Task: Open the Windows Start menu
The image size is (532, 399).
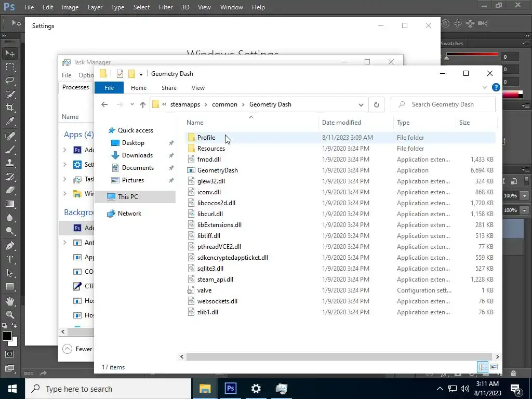Action: click(12, 389)
